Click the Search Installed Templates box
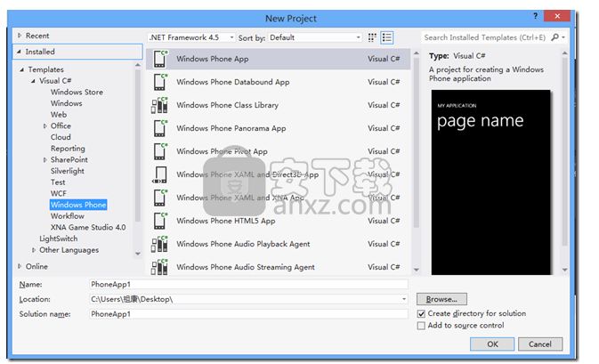This screenshot has width=599, height=364. (x=485, y=37)
